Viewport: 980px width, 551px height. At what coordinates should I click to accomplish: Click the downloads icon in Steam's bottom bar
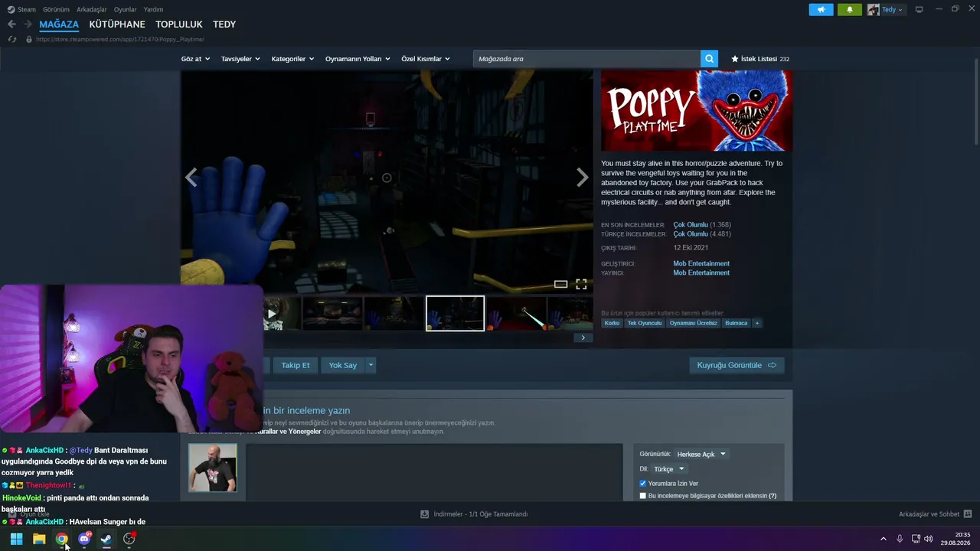424,514
